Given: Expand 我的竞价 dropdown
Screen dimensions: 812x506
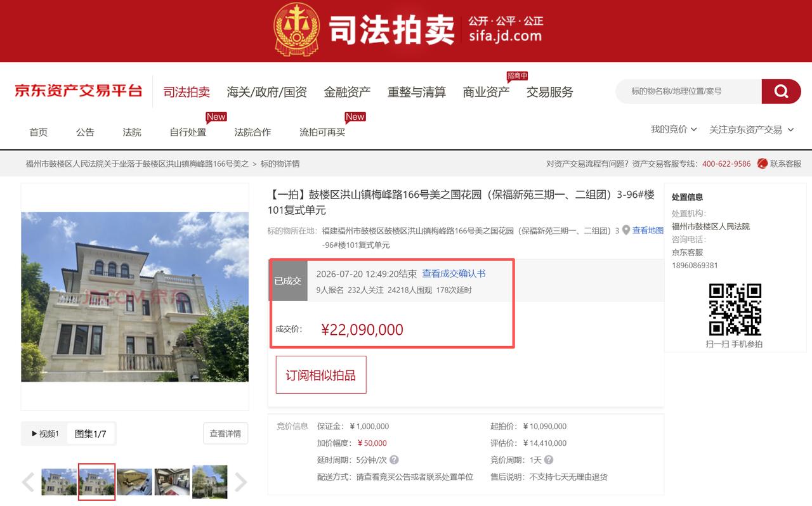Looking at the screenshot, I should click(x=674, y=129).
